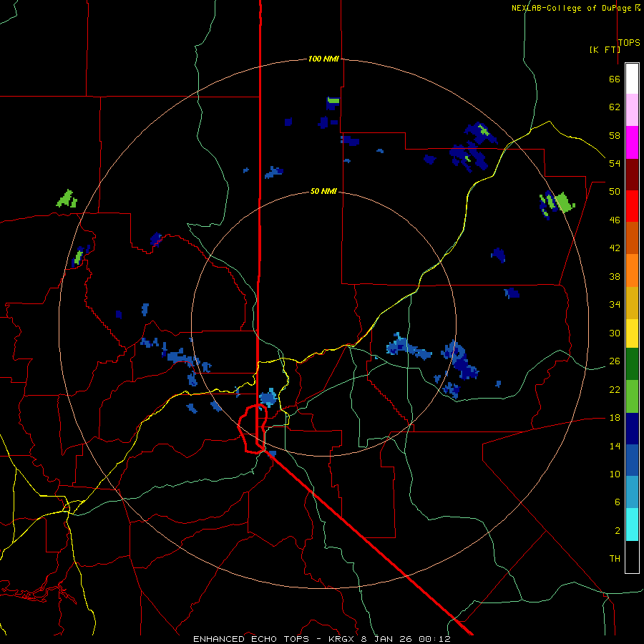Click the dark orange legend swatch
This screenshot has width=644, height=644.
[x=632, y=238]
